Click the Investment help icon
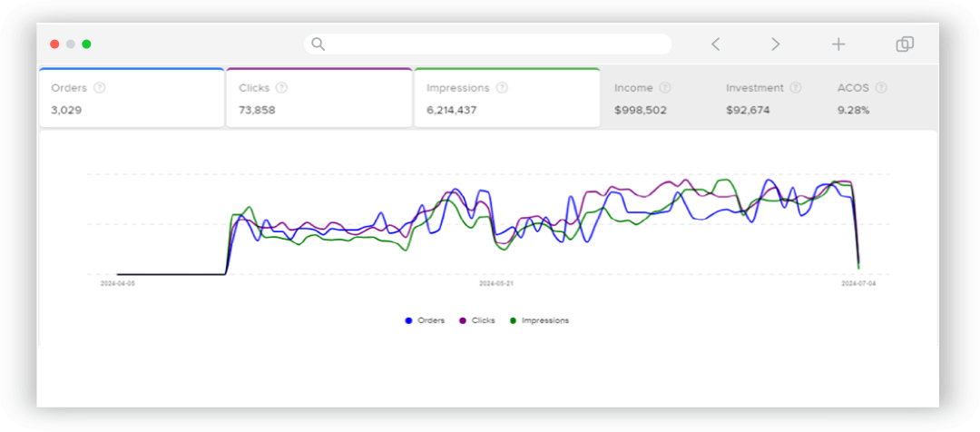This screenshot has width=980, height=432. [x=796, y=88]
